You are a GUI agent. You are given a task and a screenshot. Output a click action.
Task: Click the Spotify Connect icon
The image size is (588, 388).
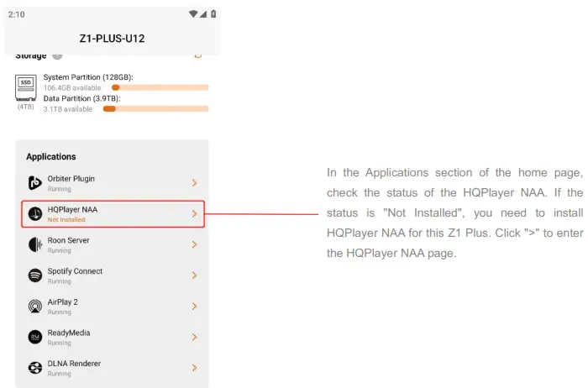tap(35, 275)
